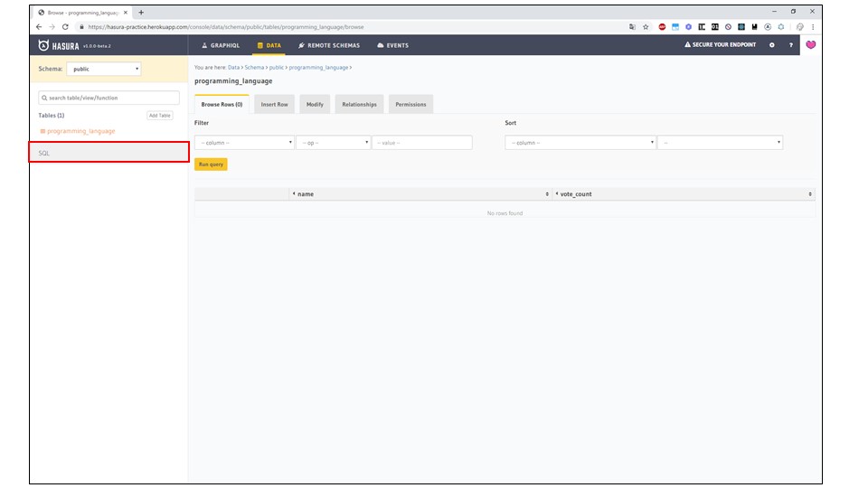This screenshot has width=868, height=488.
Task: Click the Hasura logo icon
Action: 43,45
